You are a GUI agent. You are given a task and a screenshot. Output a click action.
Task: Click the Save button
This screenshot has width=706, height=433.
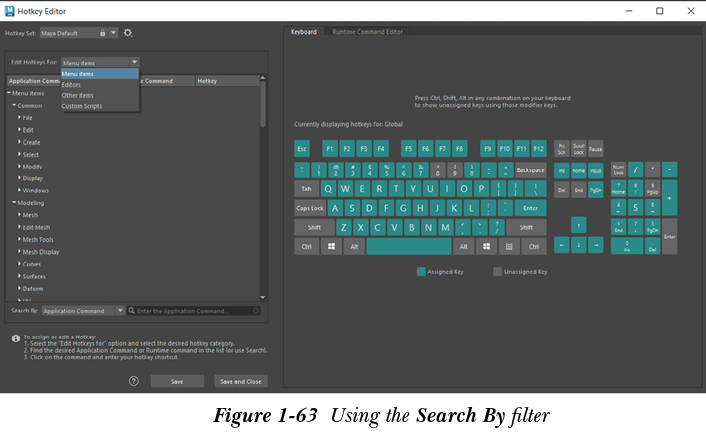click(x=177, y=381)
